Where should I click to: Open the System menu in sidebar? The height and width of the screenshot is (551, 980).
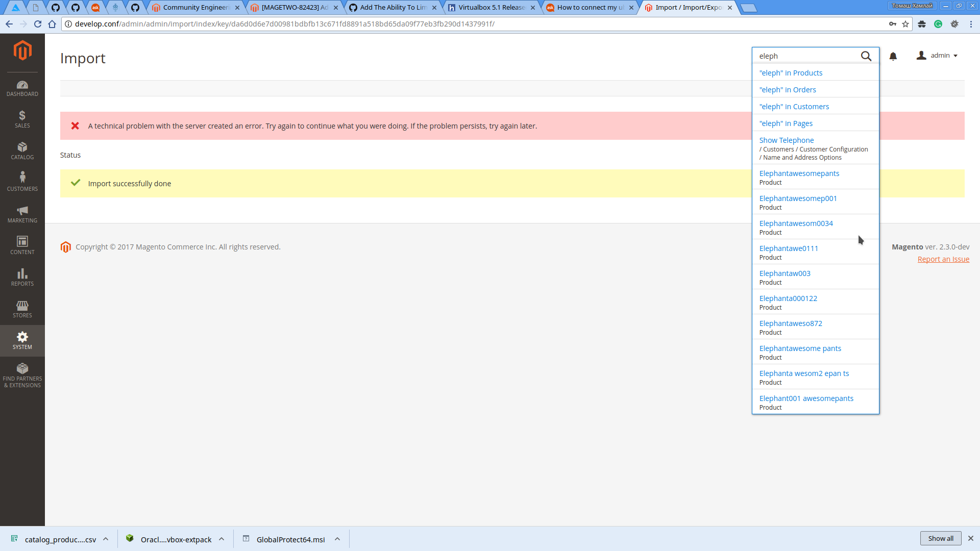tap(22, 341)
